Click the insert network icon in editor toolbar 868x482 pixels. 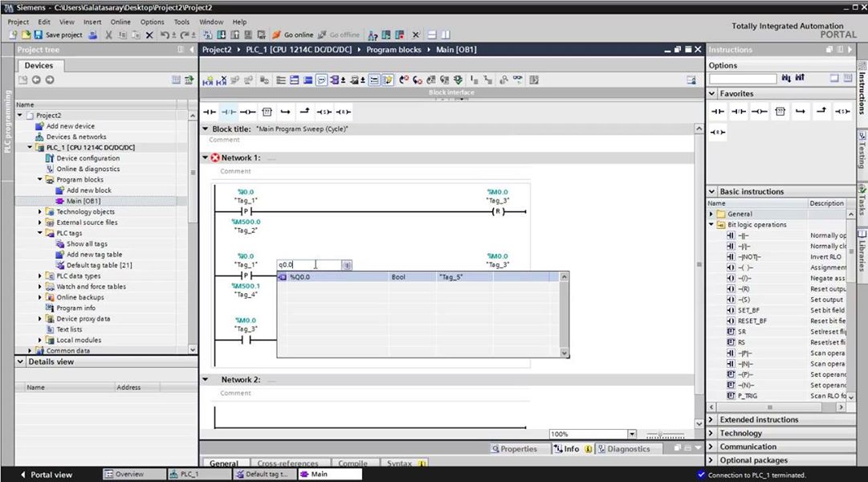tap(208, 80)
